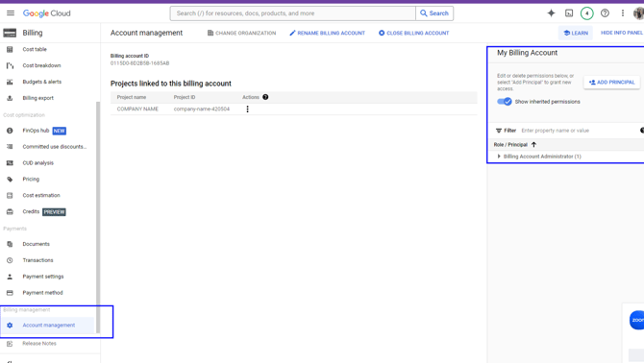The width and height of the screenshot is (644, 363).
Task: Click CHANGE ORGANIZATION button
Action: click(241, 33)
